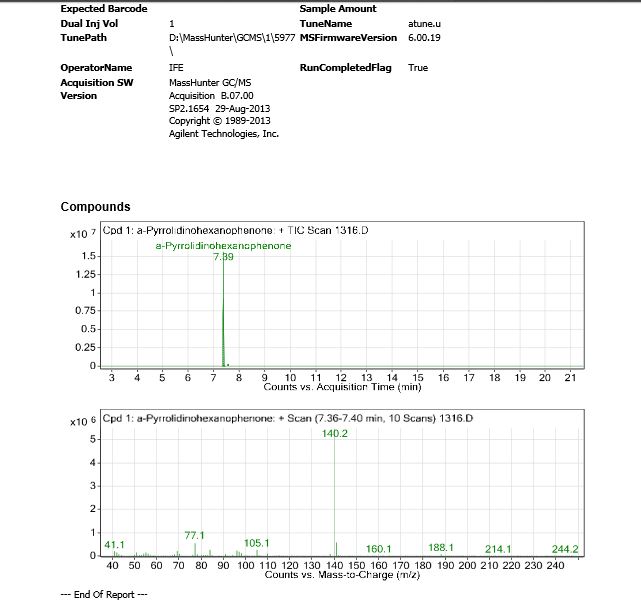Click the '--- End Of Report ---' text
Screen dimensions: 641x603
(104, 594)
